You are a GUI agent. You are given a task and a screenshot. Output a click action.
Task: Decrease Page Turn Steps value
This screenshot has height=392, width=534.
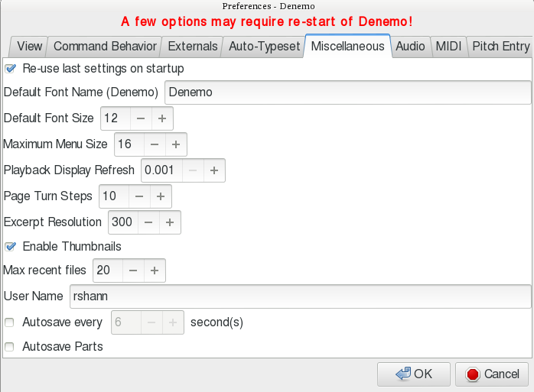tap(138, 196)
